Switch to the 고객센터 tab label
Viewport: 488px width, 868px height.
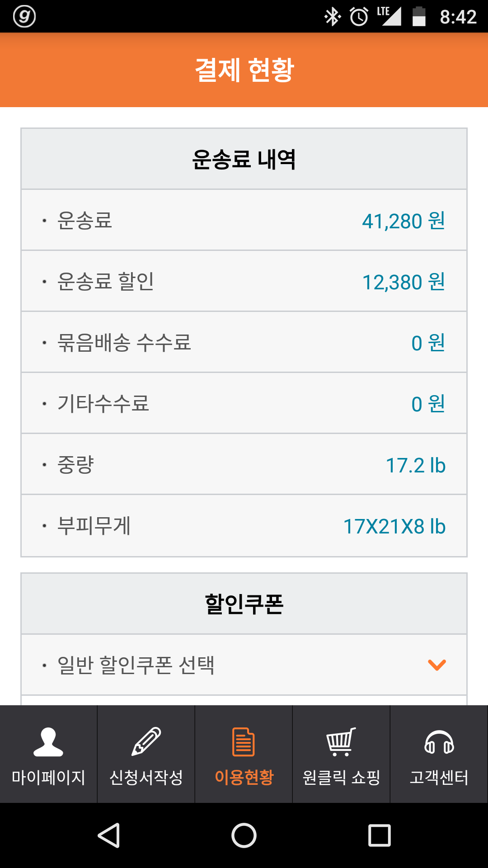point(439,778)
